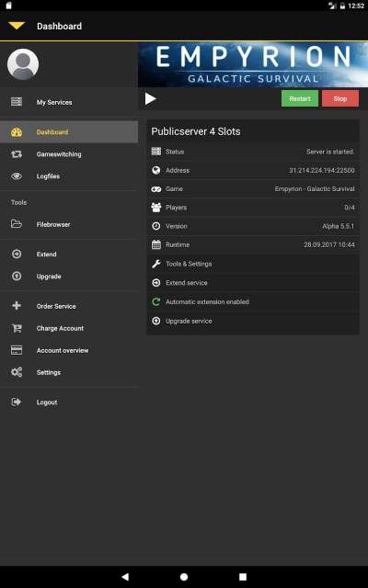View Logfiles eye icon
This screenshot has height=588, width=368.
pyautogui.click(x=17, y=176)
